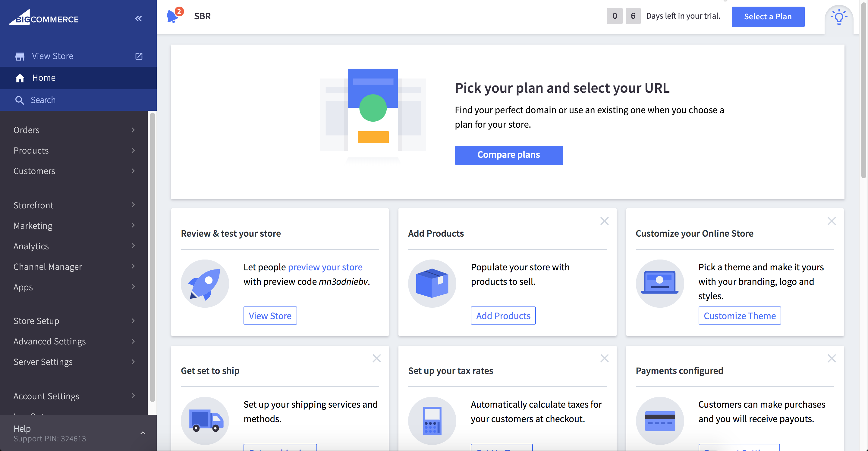The width and height of the screenshot is (868, 451).
Task: Click the Search magnifier icon
Action: 20,100
